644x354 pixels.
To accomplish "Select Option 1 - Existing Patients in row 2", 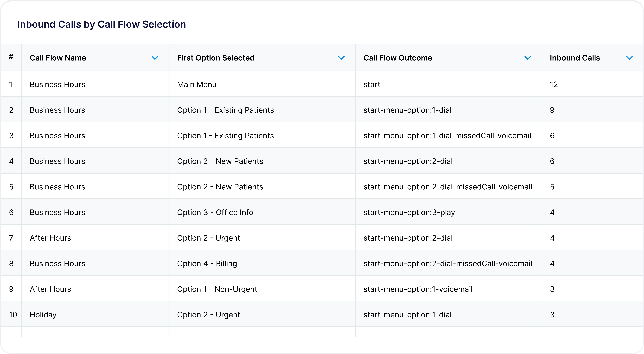I will pyautogui.click(x=226, y=110).
